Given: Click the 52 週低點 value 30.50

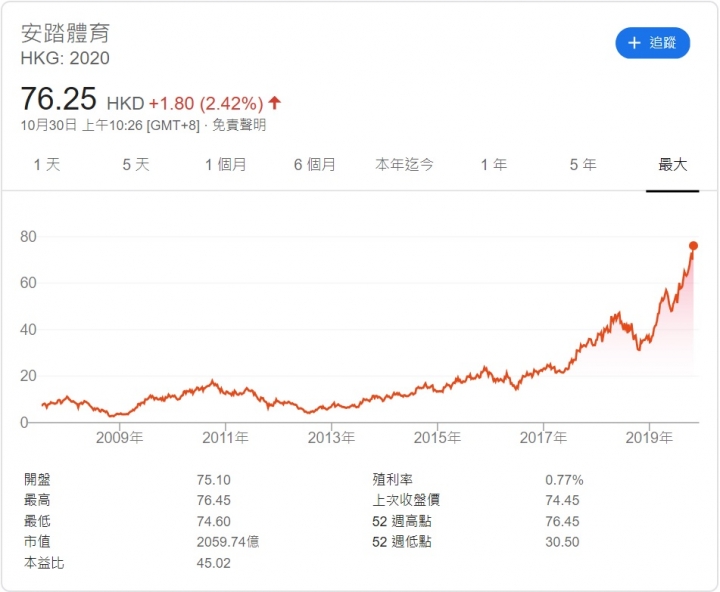Looking at the screenshot, I should [x=562, y=542].
